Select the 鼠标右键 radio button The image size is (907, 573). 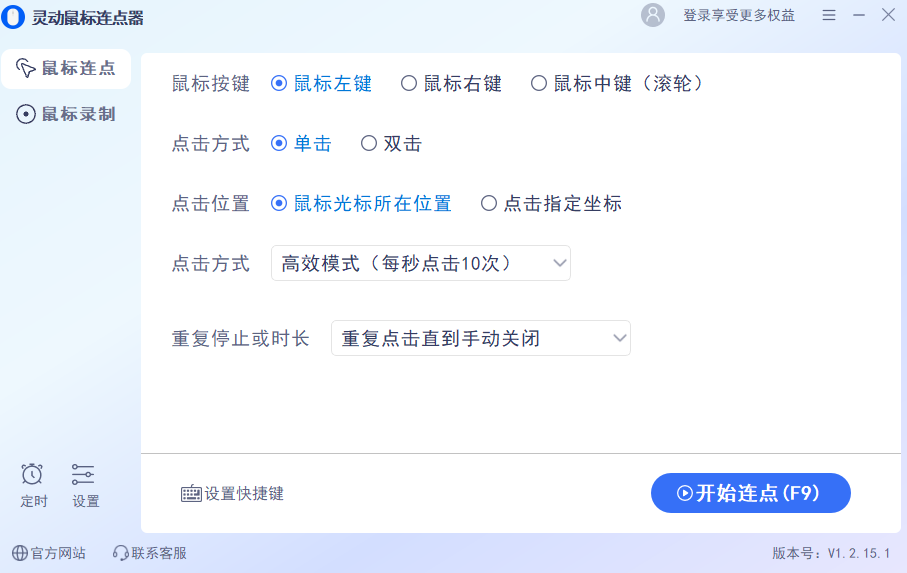coord(409,84)
